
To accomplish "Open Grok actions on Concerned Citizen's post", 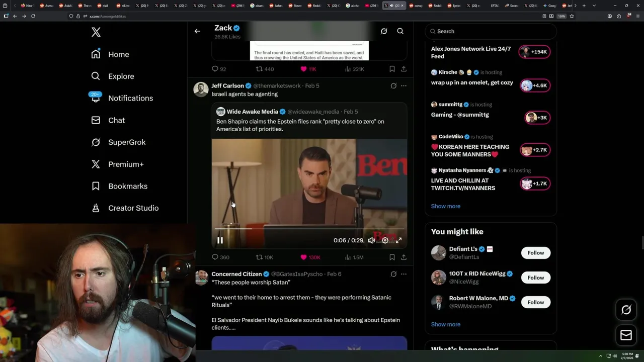I will [x=393, y=274].
